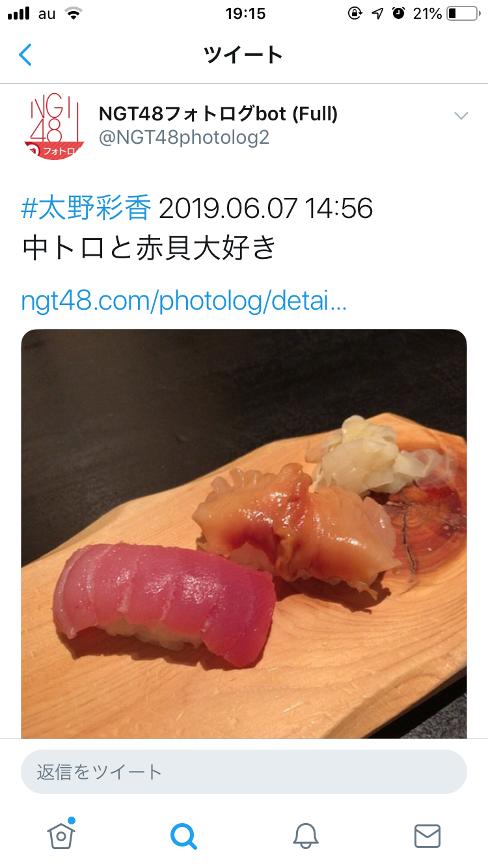The image size is (488, 868).
Task: Tap the rotation lock status icon
Action: 355,14
